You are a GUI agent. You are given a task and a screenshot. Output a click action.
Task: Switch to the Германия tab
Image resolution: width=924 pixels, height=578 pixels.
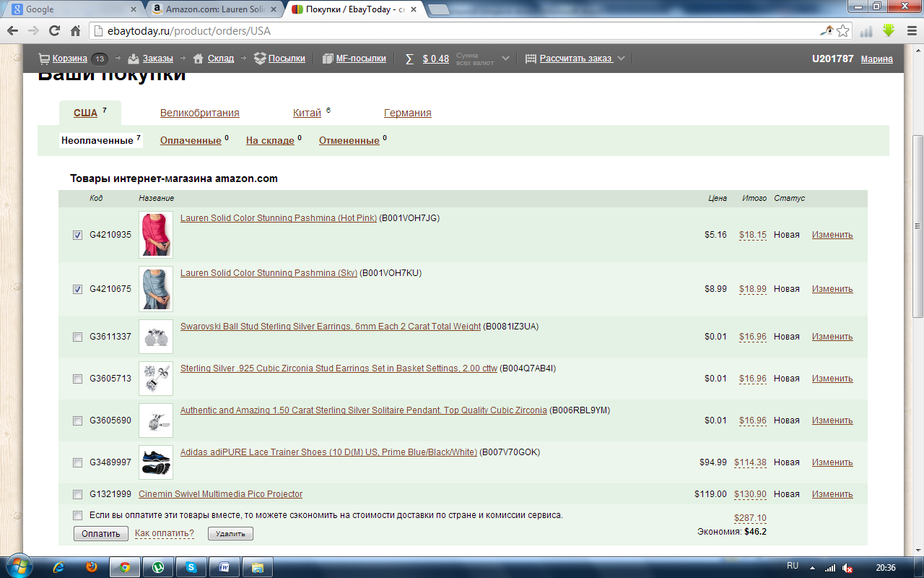tap(408, 113)
